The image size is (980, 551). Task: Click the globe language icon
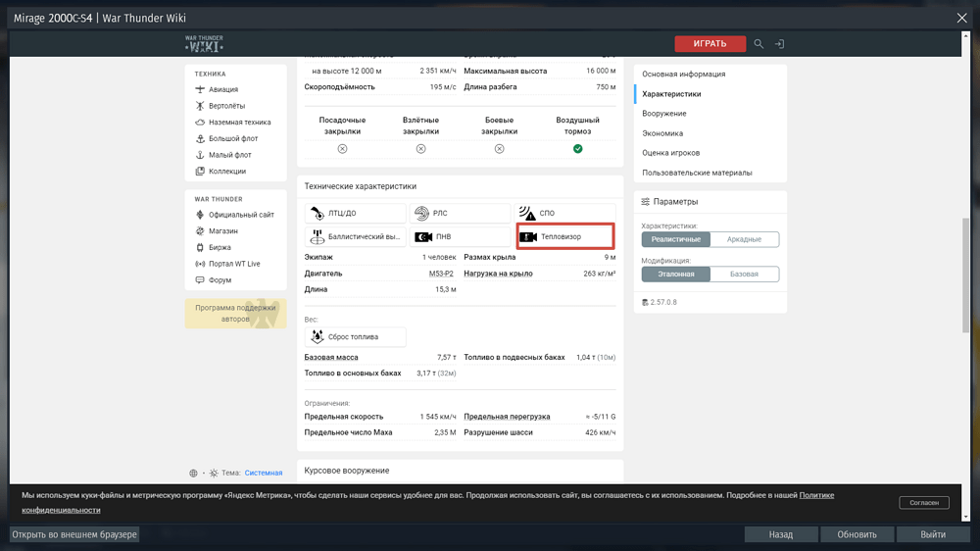click(x=193, y=473)
